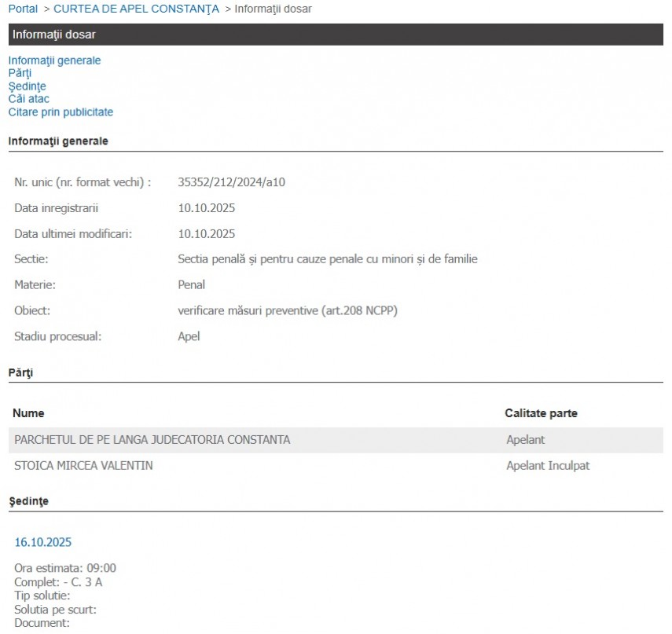Select the Căi atac link
This screenshot has width=672, height=634.
tap(28, 99)
